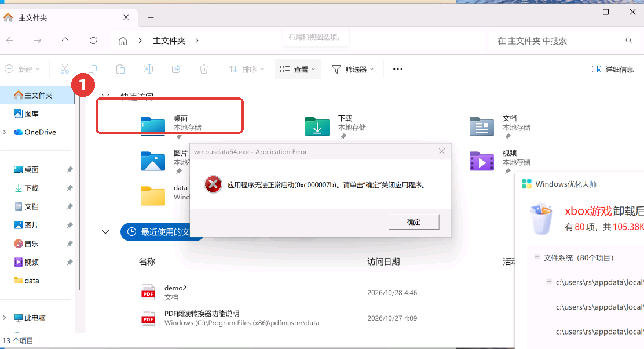The width and height of the screenshot is (644, 349).
Task: Click 确定 in the error dialog
Action: pyautogui.click(x=414, y=222)
